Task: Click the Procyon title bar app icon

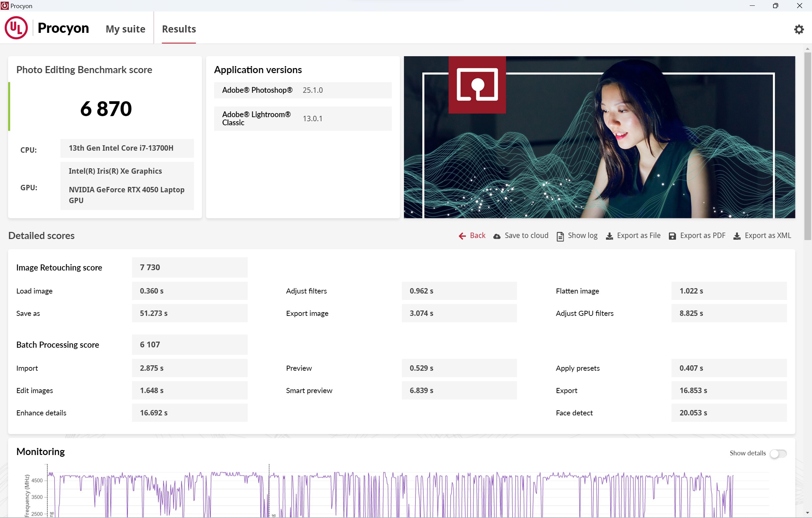Action: (5, 6)
